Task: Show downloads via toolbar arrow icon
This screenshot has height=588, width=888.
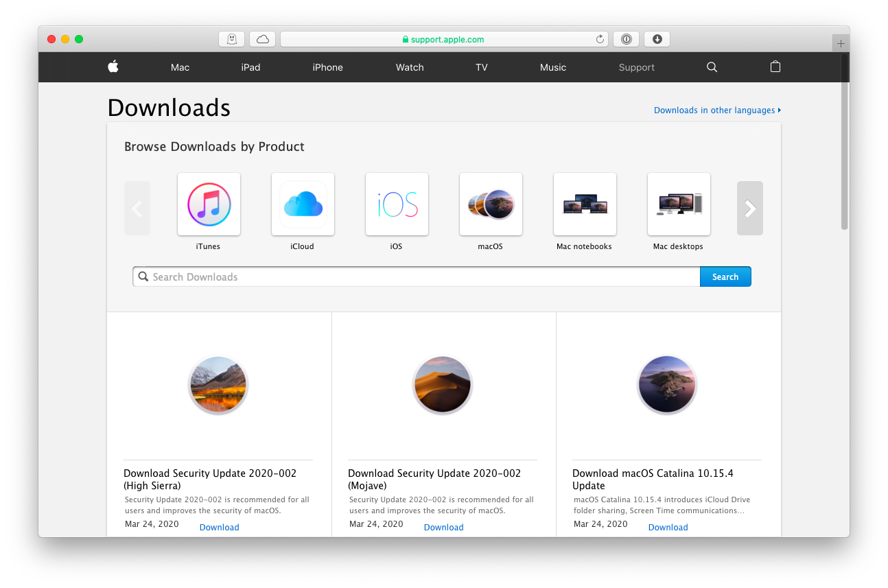Action: tap(657, 39)
